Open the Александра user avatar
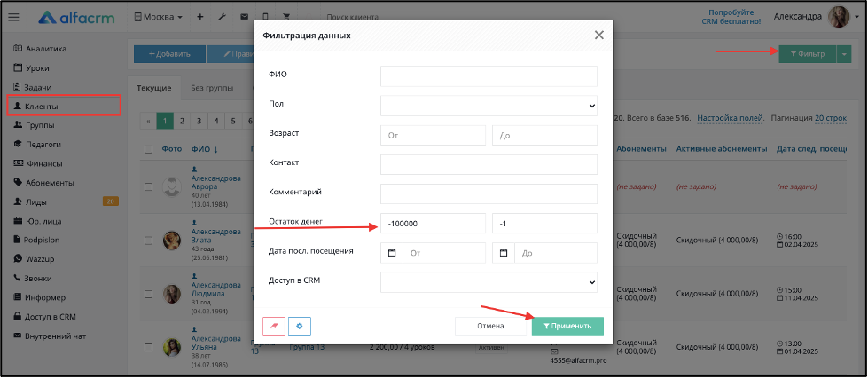 coord(839,17)
